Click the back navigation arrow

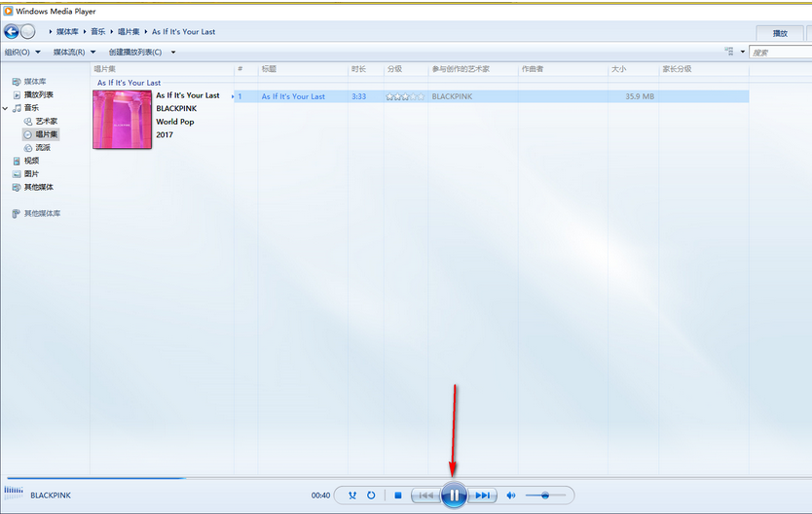pos(12,31)
